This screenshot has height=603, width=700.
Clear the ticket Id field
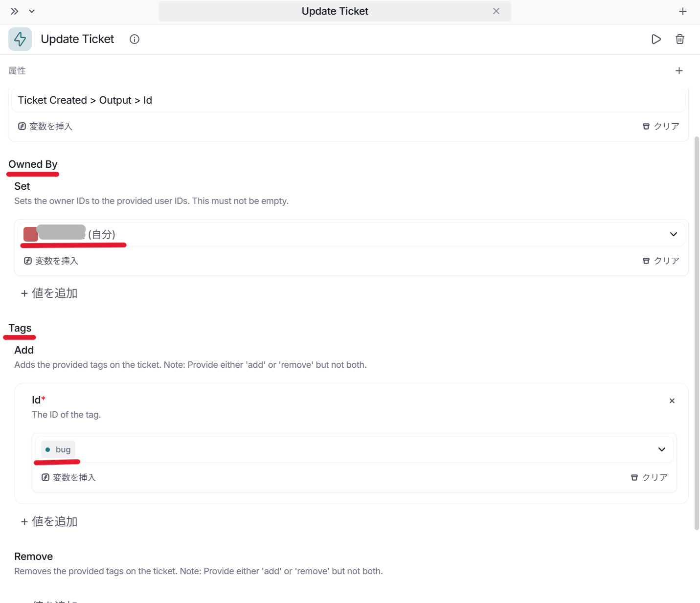(661, 126)
